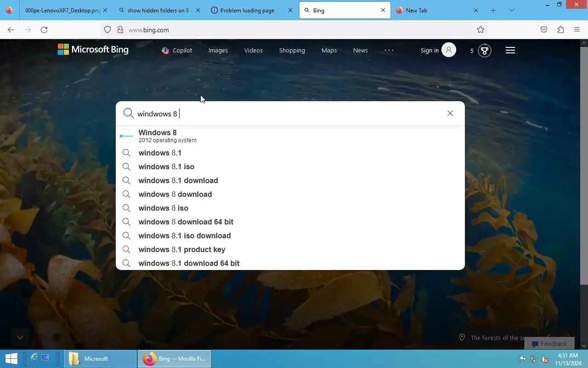Open the Action Center flag tray icon
Viewport: 588px width, 368px height.
[x=522, y=359]
